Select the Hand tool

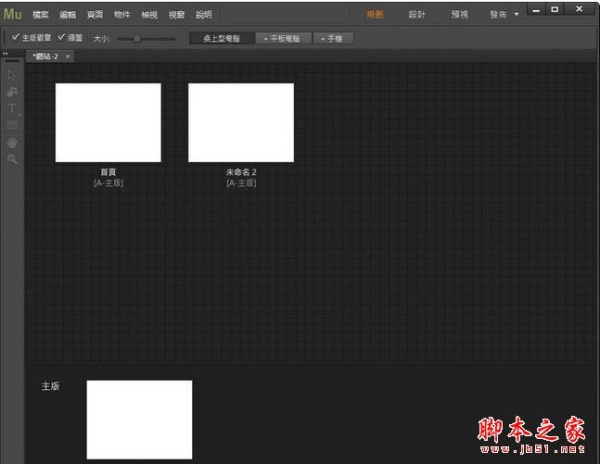pyautogui.click(x=12, y=142)
